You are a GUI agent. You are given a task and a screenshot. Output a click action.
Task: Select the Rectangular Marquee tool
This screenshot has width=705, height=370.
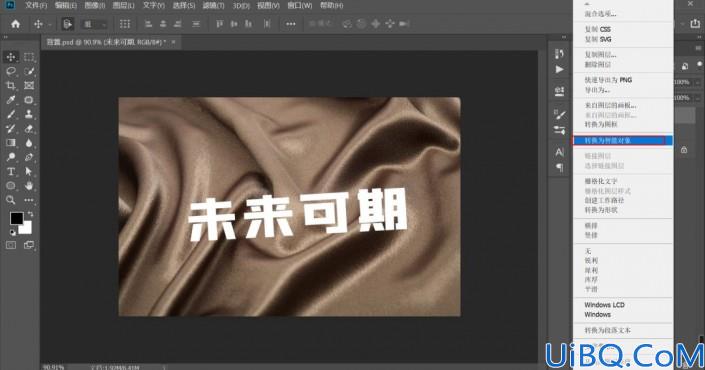[x=29, y=57]
